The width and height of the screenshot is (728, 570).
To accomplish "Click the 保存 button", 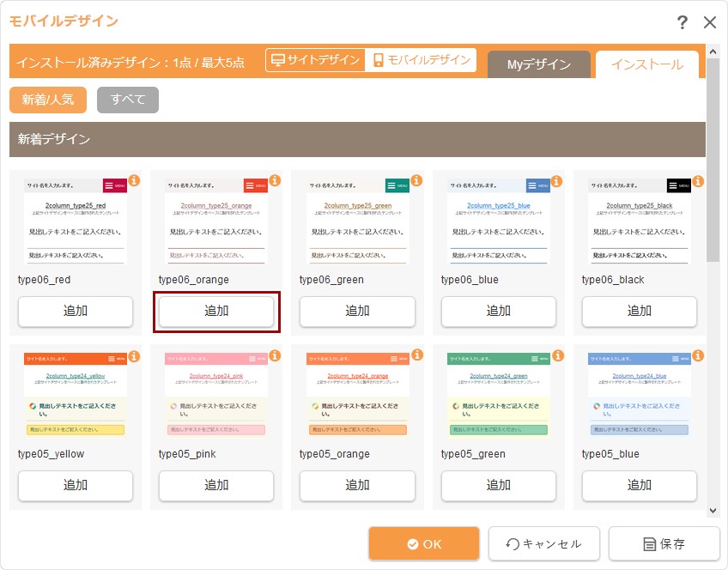I will click(664, 543).
